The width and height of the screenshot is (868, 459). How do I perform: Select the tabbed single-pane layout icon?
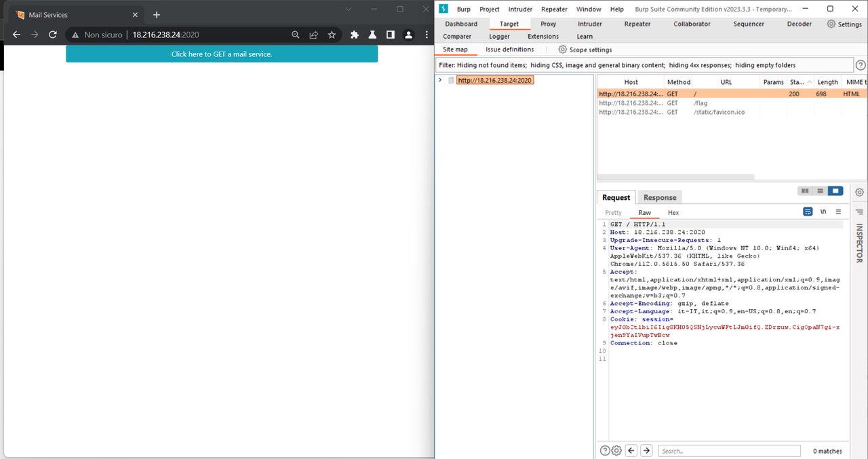835,191
